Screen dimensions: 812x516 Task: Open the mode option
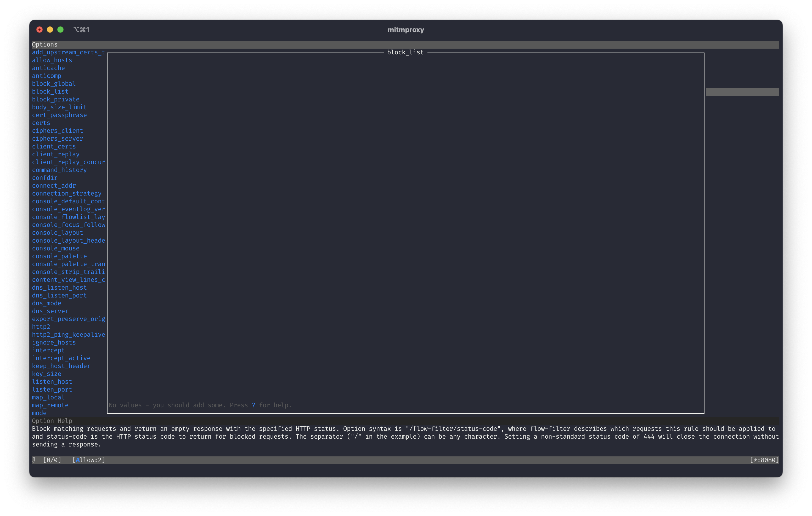pyautogui.click(x=39, y=413)
